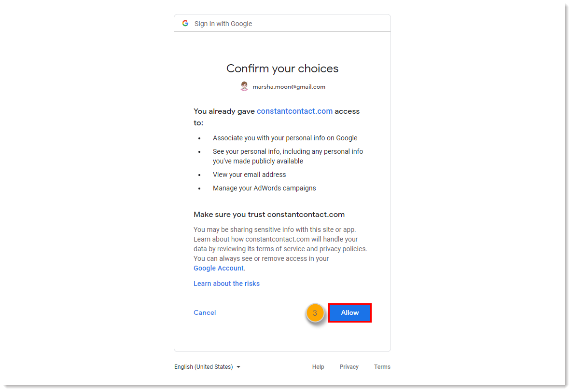The image size is (572, 392).
Task: Expand the English (United States) language dropdown
Action: click(208, 367)
